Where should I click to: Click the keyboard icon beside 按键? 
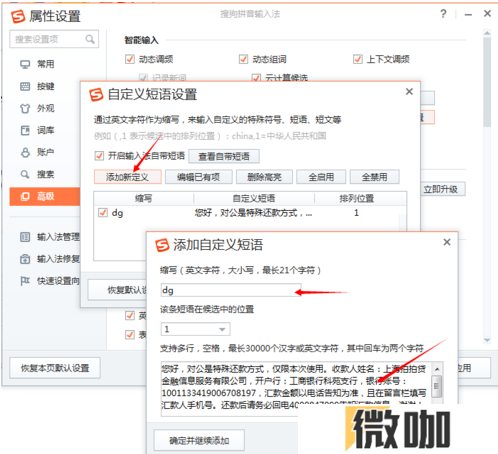[x=25, y=87]
